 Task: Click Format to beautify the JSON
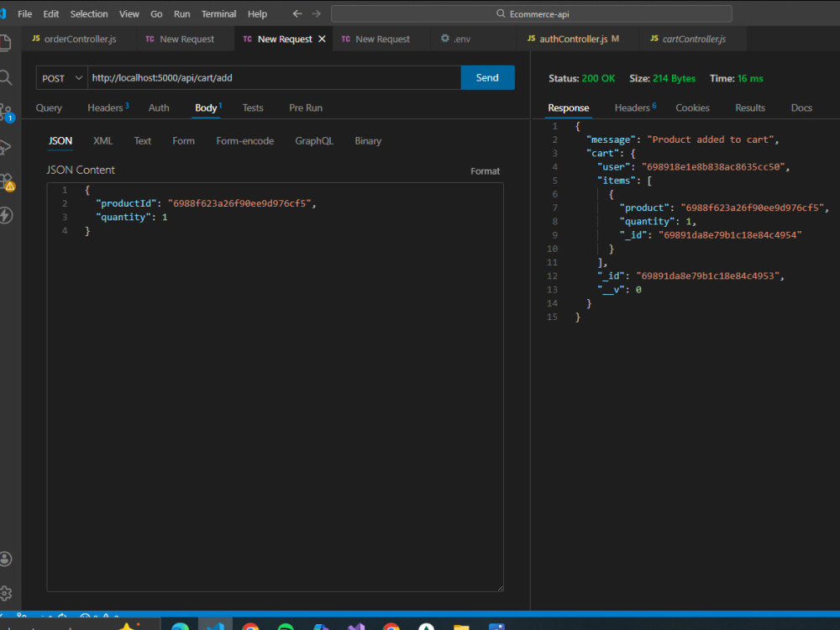click(x=485, y=171)
